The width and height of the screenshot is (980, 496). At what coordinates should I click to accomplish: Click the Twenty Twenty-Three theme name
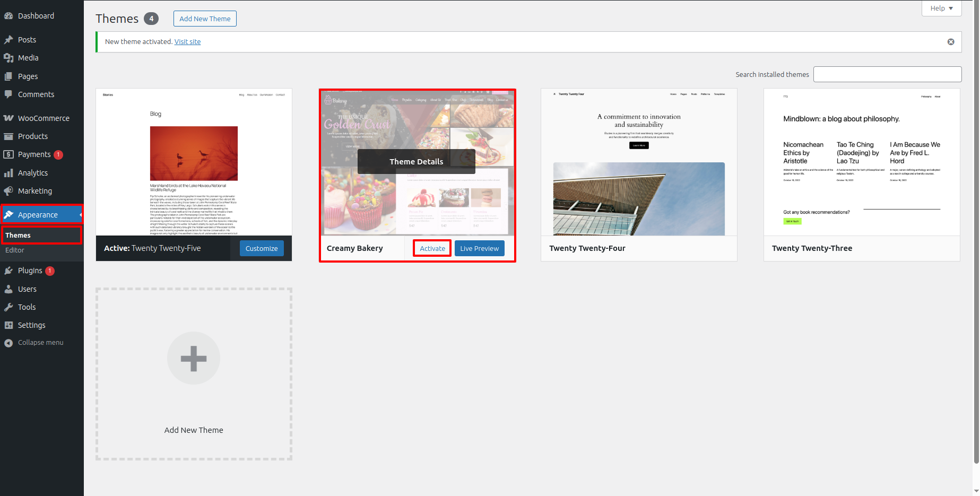point(812,248)
